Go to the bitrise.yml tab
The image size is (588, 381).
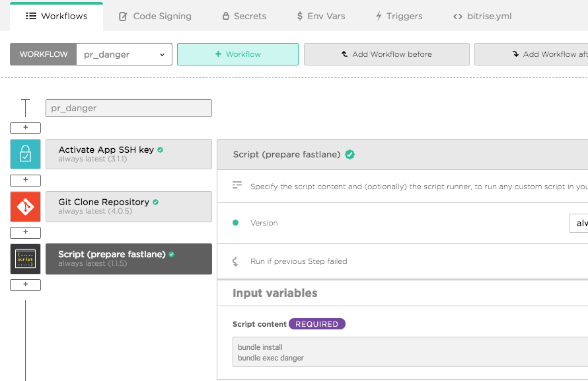coord(482,16)
